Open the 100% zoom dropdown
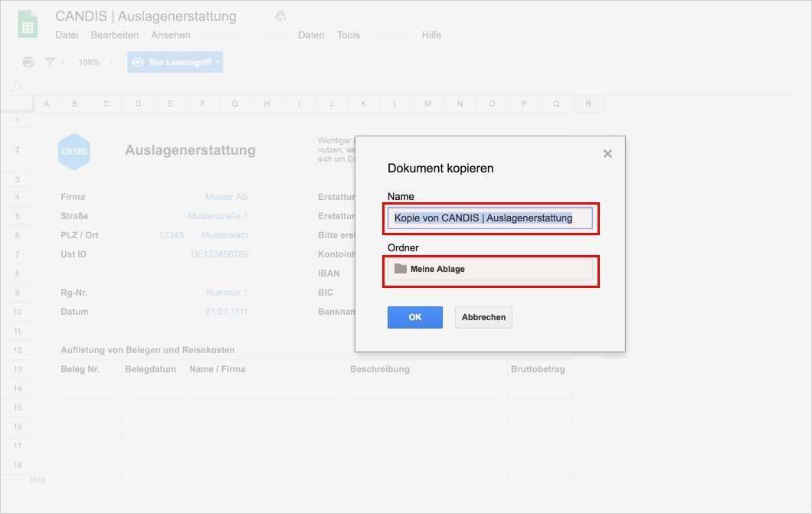This screenshot has width=812, height=514. click(x=95, y=62)
